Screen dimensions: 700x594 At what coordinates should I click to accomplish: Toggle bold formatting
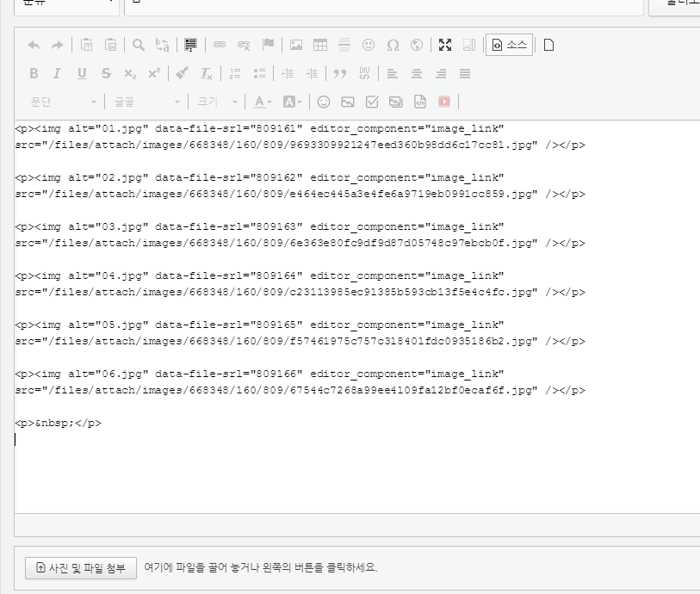coord(34,73)
